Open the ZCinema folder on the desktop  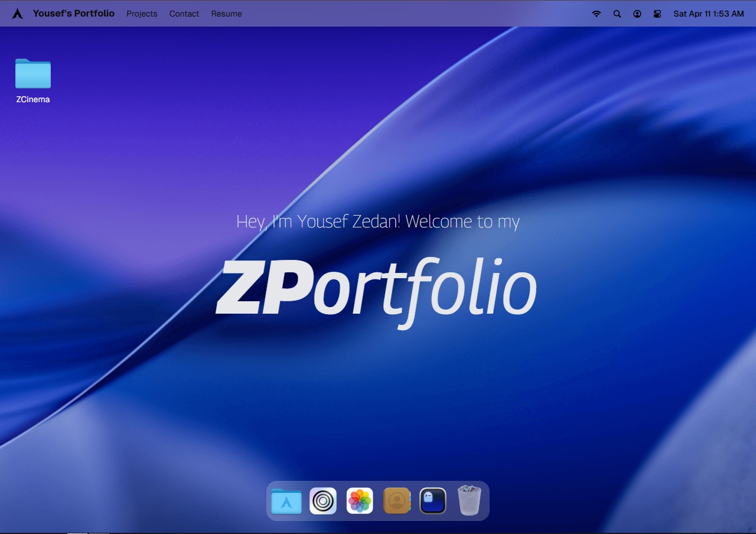[32, 74]
